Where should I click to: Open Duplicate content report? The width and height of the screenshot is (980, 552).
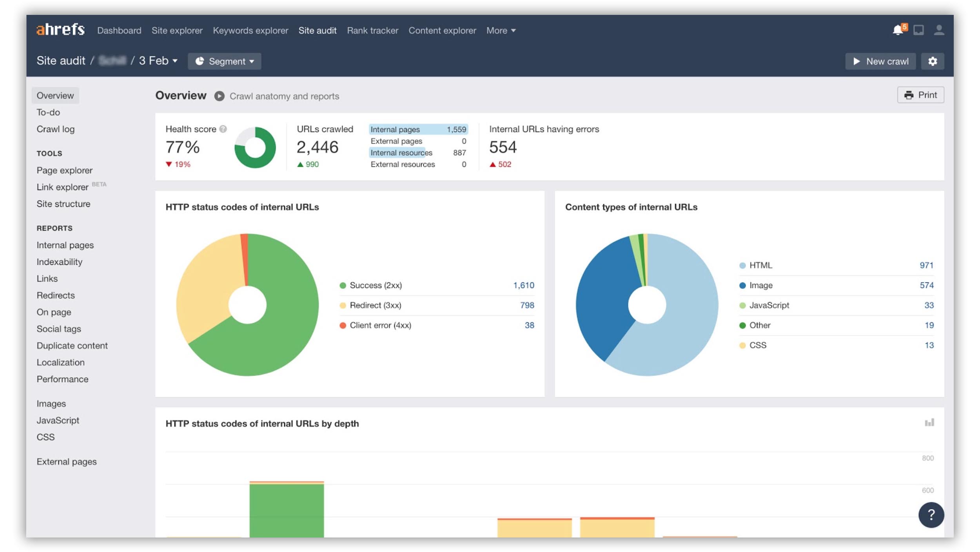pos(72,346)
